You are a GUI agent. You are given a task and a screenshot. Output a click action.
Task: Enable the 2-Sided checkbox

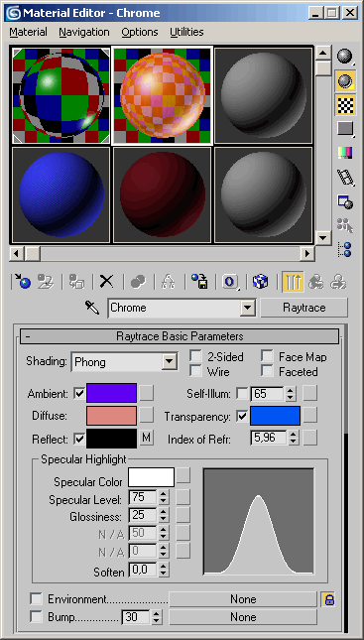pos(195,356)
